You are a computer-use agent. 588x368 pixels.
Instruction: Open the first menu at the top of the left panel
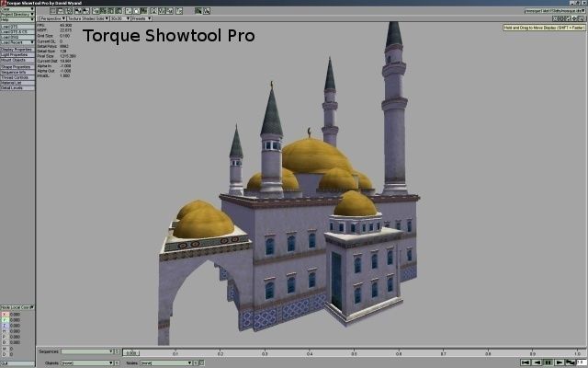17,9
